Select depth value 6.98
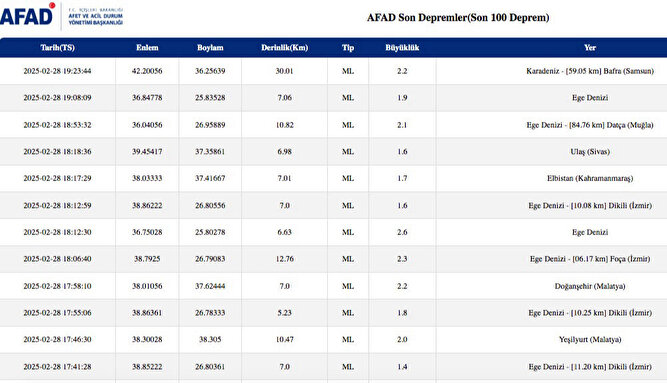The height and width of the screenshot is (383, 667). [285, 151]
